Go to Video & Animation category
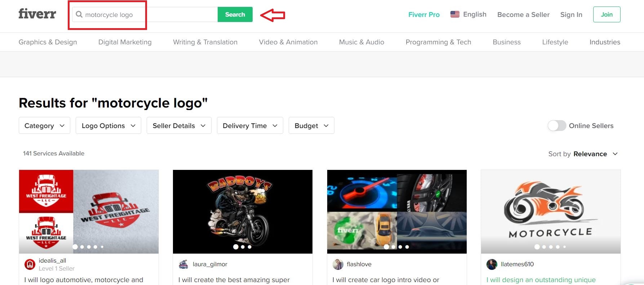Screen dimensions: 644x285 click(x=288, y=42)
